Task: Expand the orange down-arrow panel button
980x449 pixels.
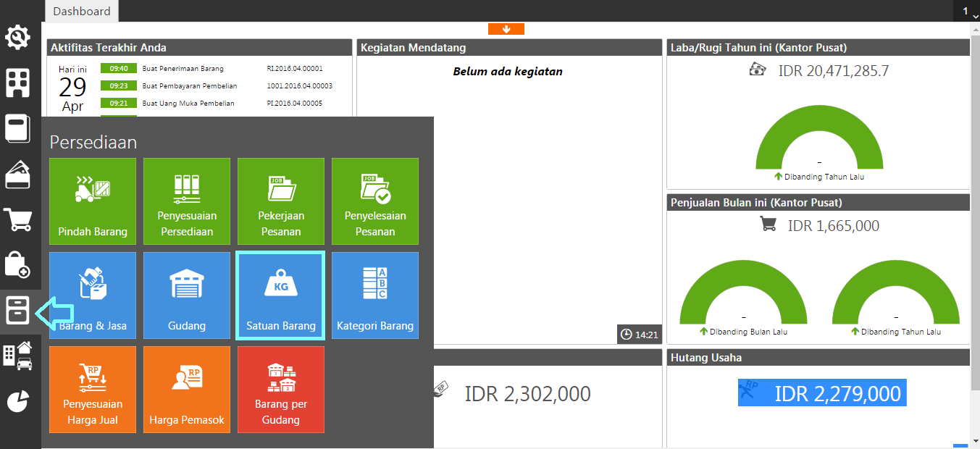Action: 506,29
